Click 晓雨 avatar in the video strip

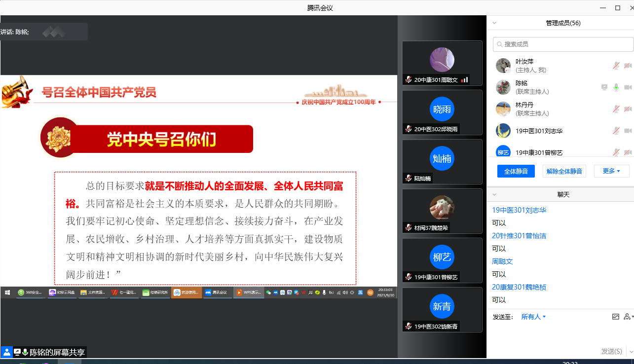(x=442, y=109)
